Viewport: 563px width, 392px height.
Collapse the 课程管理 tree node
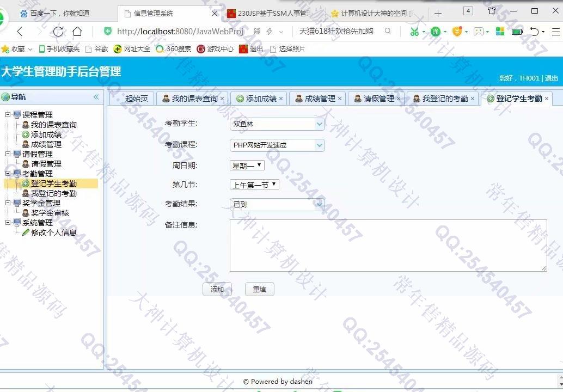click(8, 114)
